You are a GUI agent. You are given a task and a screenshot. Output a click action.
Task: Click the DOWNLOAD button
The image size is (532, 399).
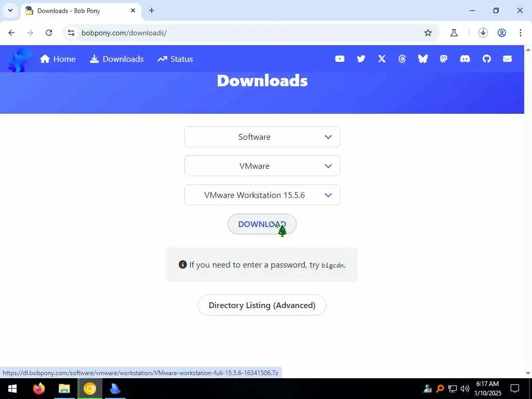(x=262, y=224)
